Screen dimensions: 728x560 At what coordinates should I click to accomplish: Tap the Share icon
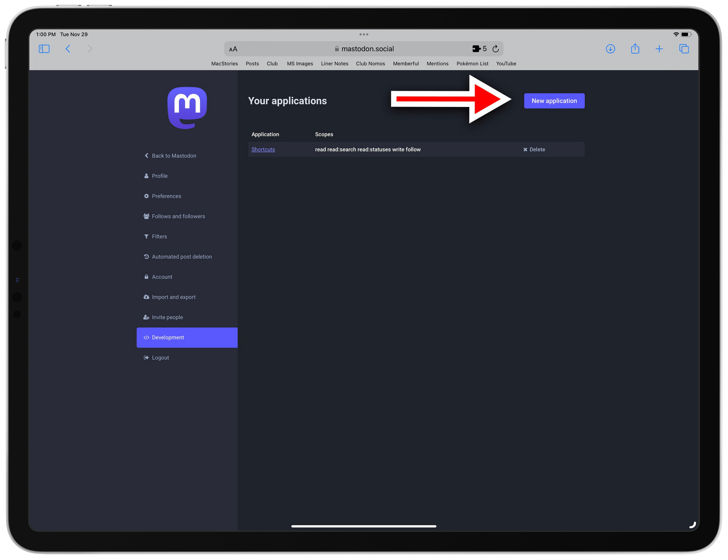(x=635, y=48)
